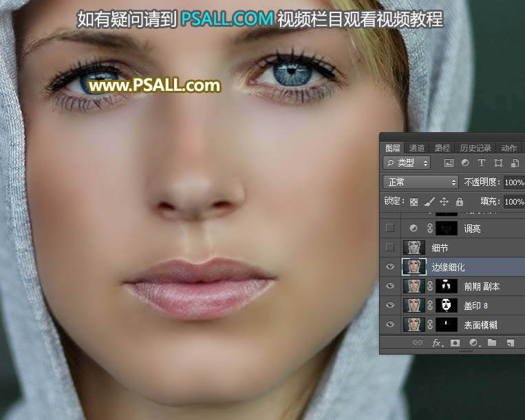Click the 不透明度 opacity value field

tap(513, 182)
